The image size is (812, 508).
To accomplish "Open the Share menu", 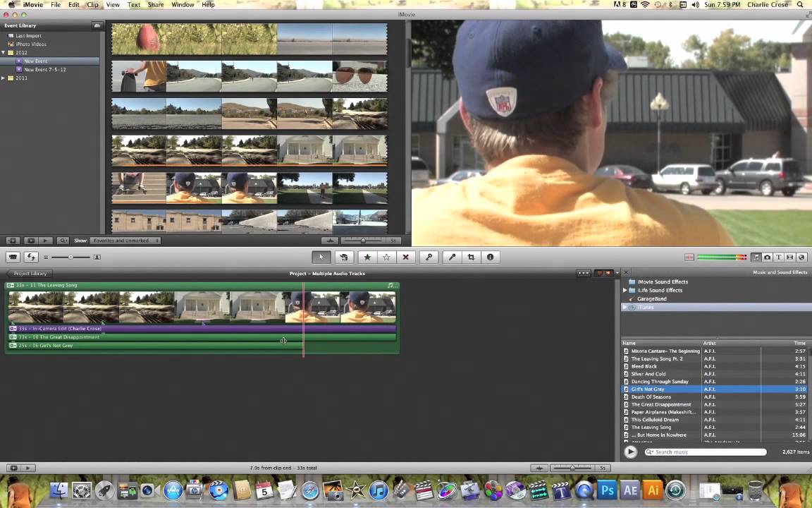I will pos(155,5).
